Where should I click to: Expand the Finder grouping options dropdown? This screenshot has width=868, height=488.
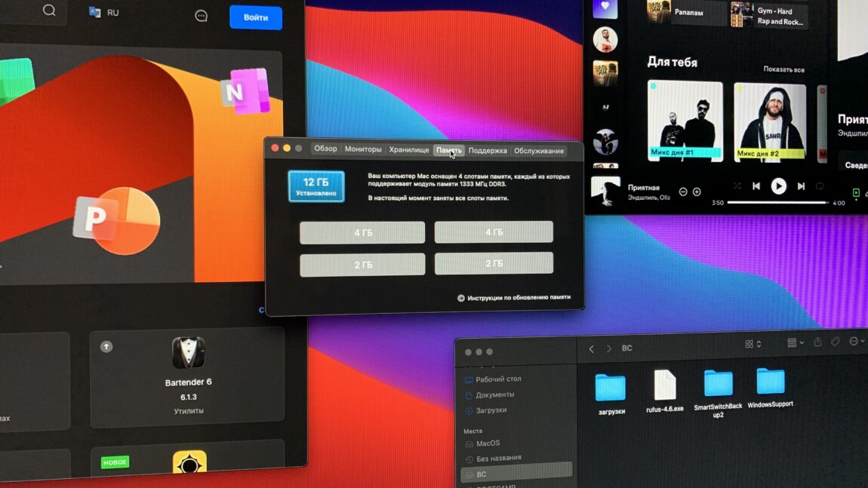[795, 342]
